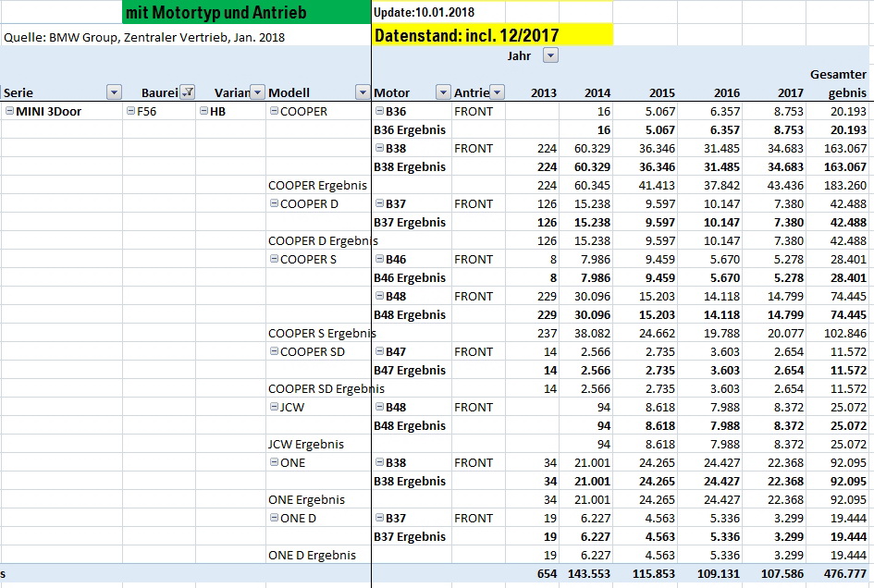This screenshot has height=588, width=874.
Task: Select the 'B36 Ergebnis' subtotal label
Action: click(410, 129)
